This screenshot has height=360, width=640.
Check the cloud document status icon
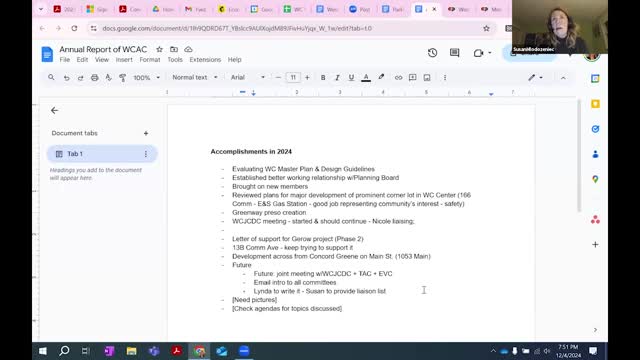point(188,49)
